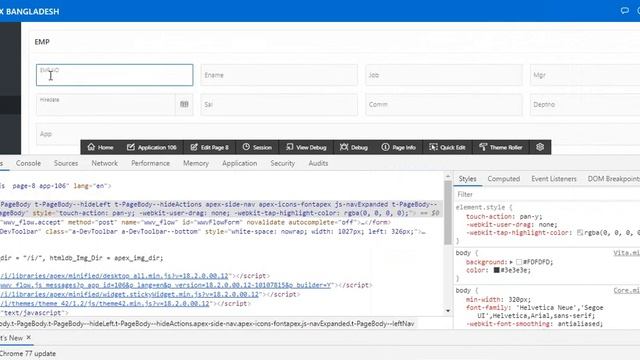Click the Job input field
The image size is (640, 360).
[x=444, y=75]
